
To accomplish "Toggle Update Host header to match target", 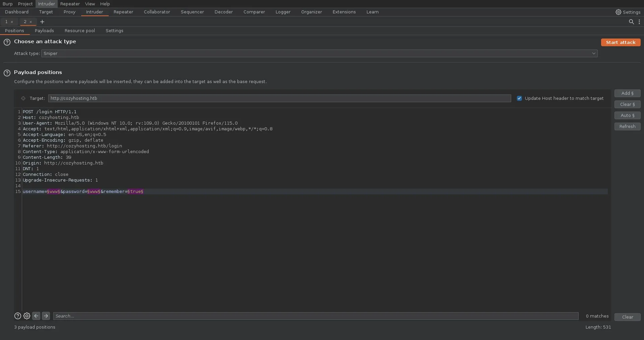I will tap(519, 98).
